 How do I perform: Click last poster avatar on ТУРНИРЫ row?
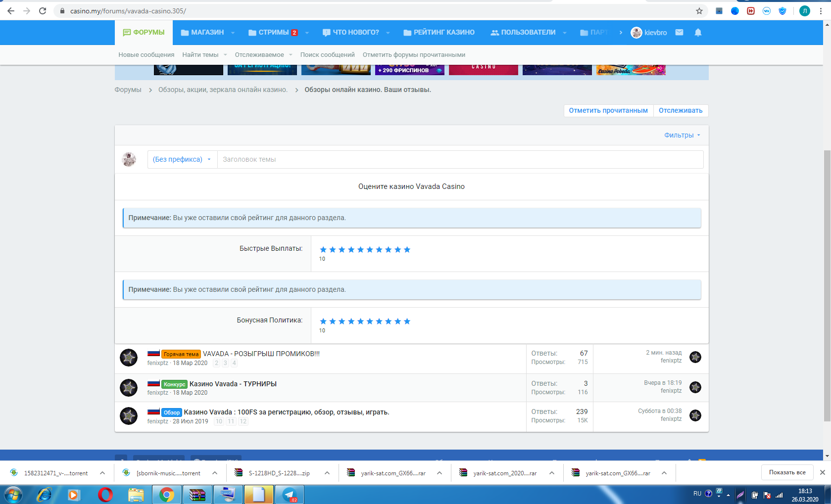[x=695, y=387]
